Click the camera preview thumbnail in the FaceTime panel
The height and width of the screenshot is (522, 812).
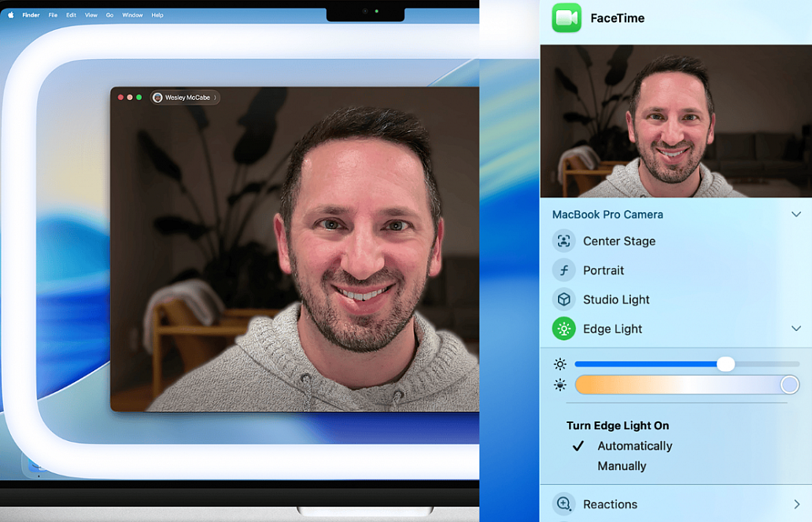(x=676, y=121)
